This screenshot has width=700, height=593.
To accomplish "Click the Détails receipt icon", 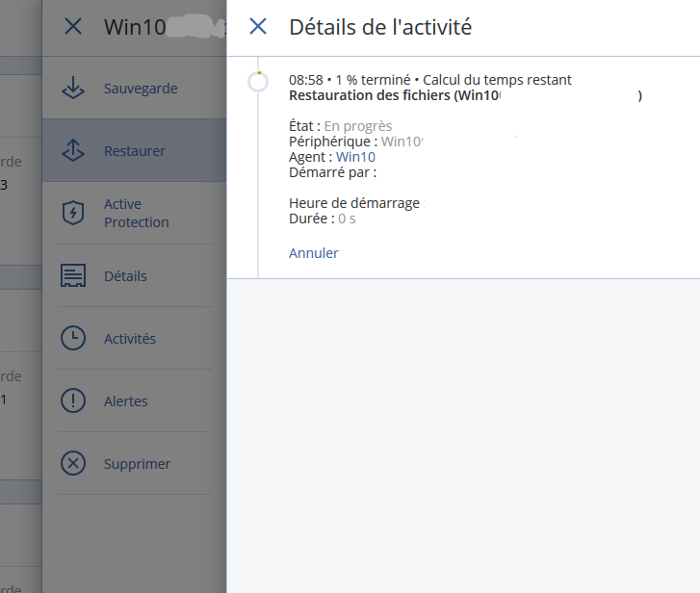I will 73,275.
